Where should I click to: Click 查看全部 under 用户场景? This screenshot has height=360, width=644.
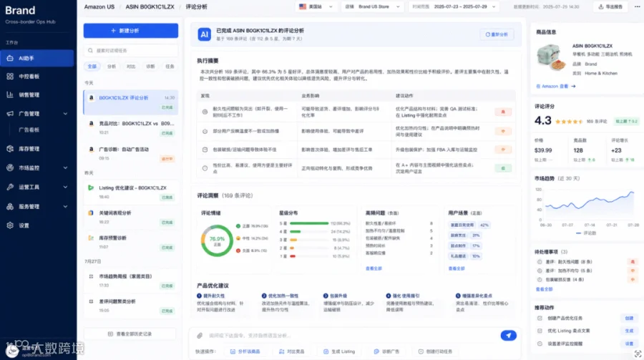457,268
